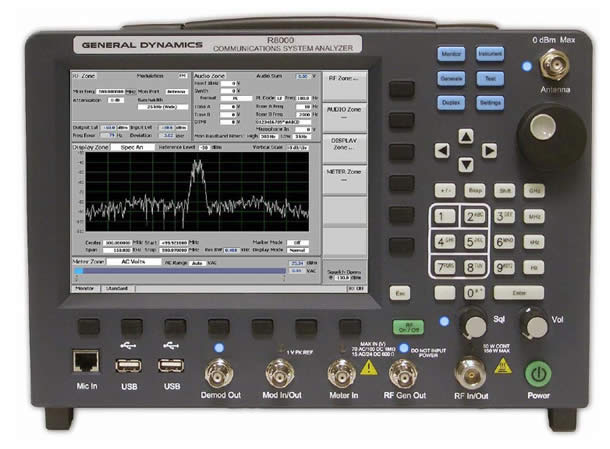Open the Bandwidth 25 kHz (Wide) dropdown
Image resolution: width=610 pixels, height=449 pixels.
tap(163, 107)
